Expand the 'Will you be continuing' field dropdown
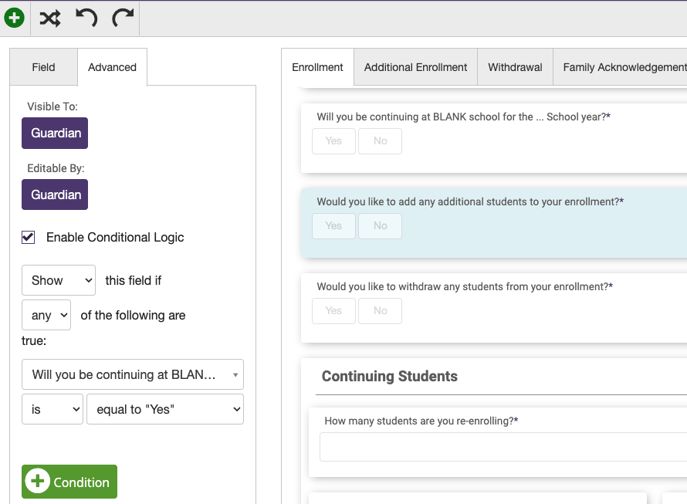Viewport: 687px width, 504px height. pos(133,375)
